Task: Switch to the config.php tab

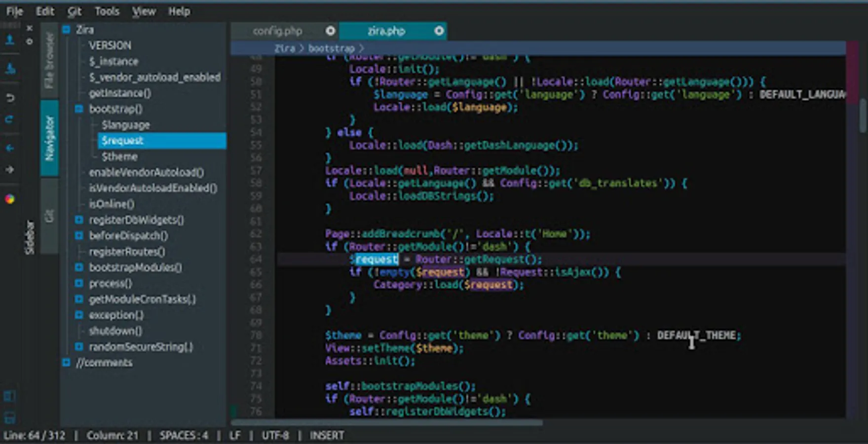Action: tap(277, 31)
